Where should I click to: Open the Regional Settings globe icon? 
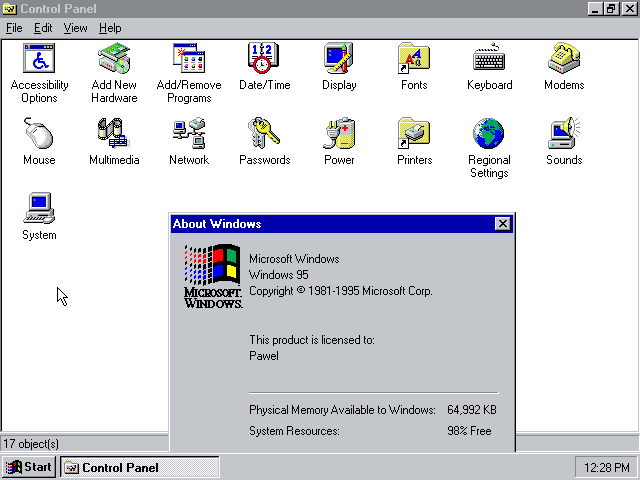tap(489, 133)
